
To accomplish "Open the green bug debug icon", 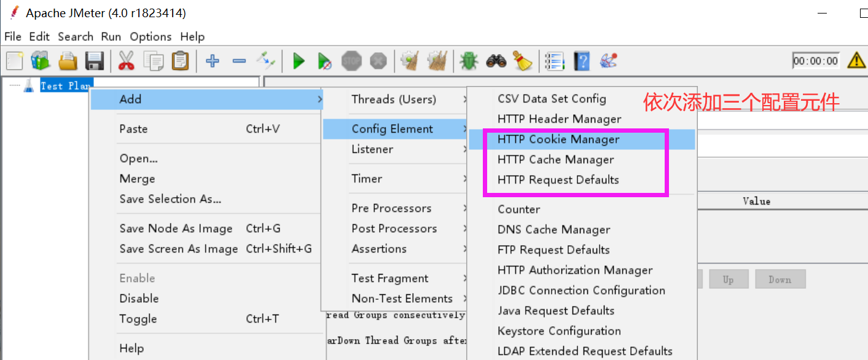I will [469, 61].
